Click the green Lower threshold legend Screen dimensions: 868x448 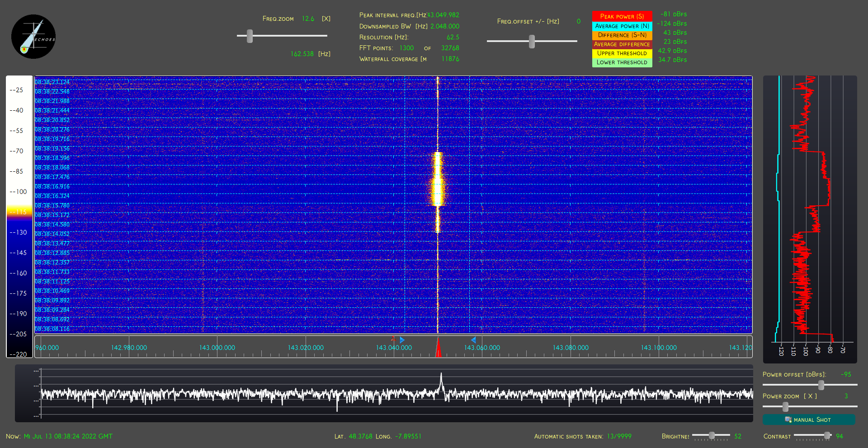(622, 62)
